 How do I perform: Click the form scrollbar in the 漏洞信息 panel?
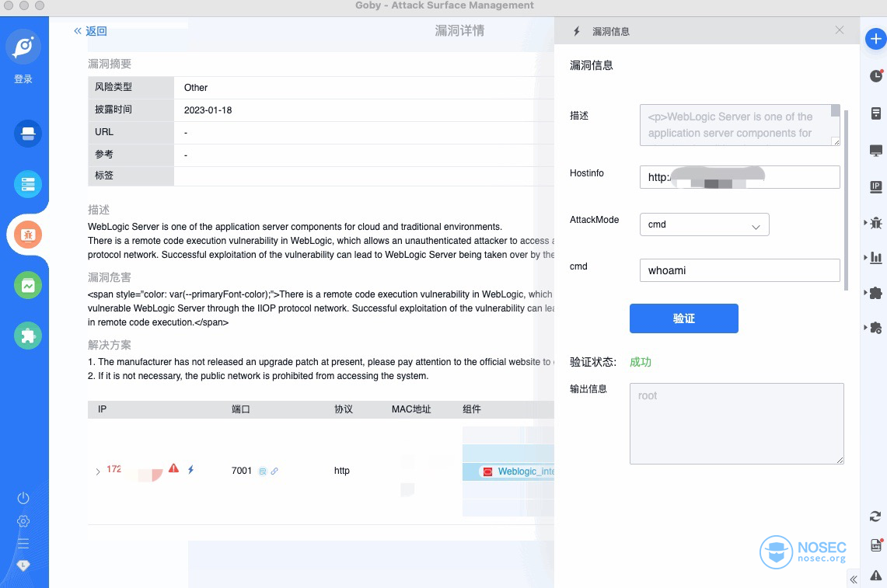tap(846, 200)
